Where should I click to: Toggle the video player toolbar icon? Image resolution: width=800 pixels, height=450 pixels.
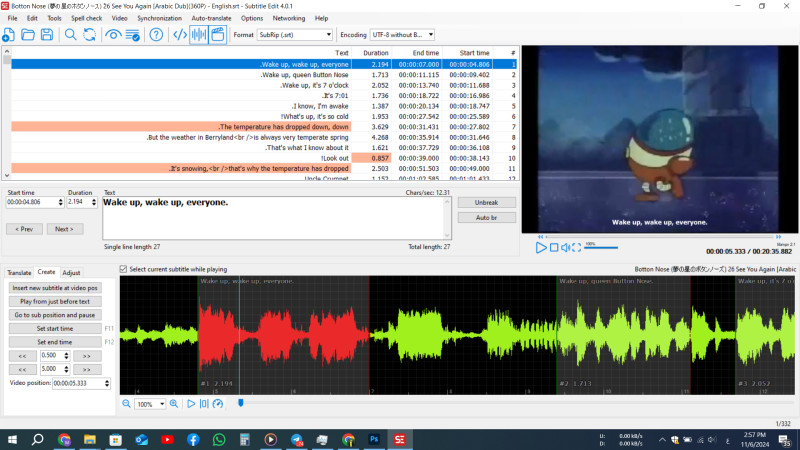tap(217, 35)
